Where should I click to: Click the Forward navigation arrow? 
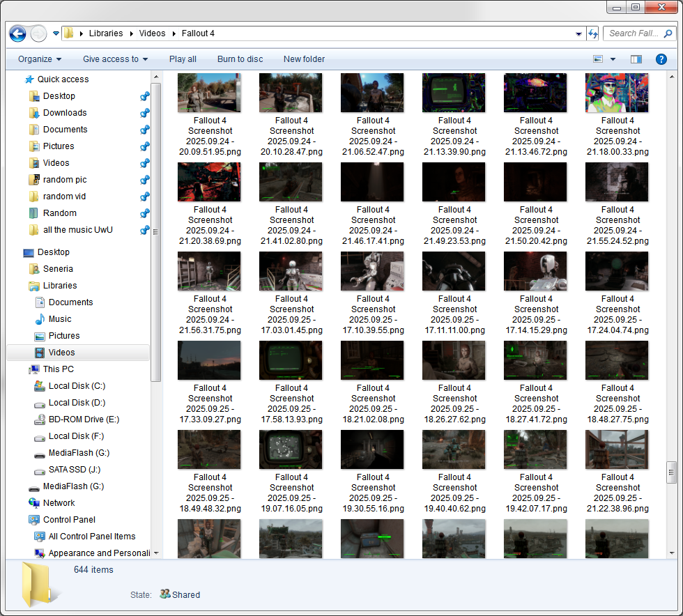coord(38,33)
